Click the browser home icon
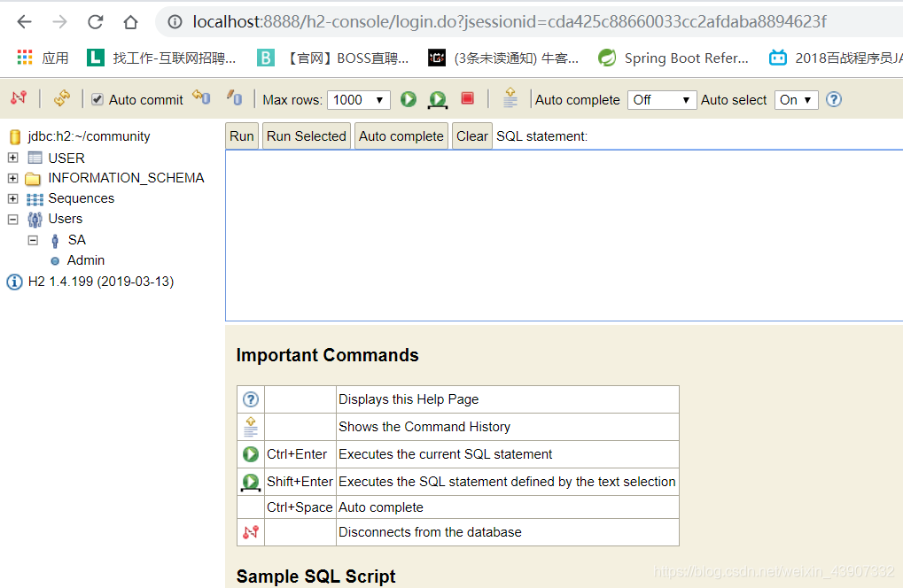 click(x=131, y=22)
